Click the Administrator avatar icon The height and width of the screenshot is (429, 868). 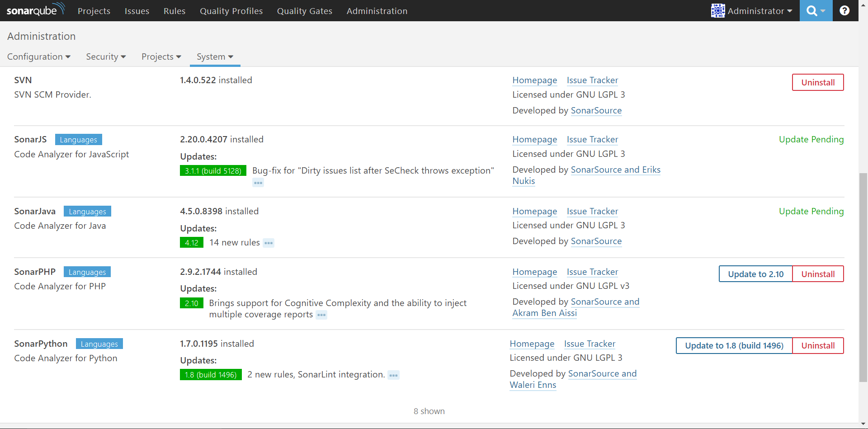pyautogui.click(x=718, y=10)
